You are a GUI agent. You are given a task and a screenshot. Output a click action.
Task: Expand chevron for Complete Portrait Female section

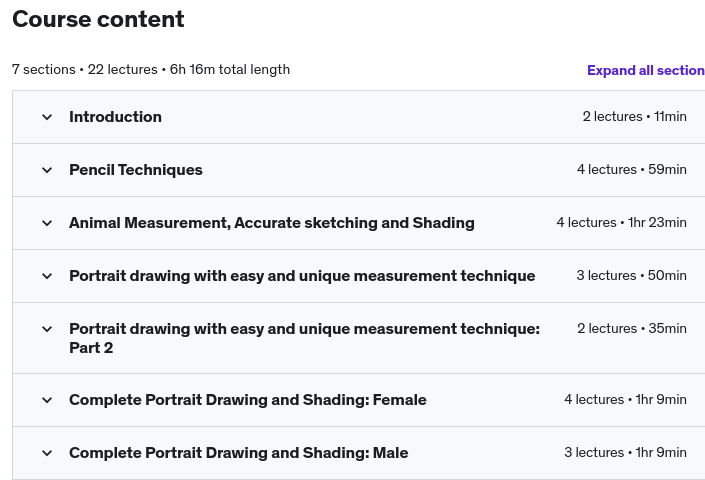click(47, 400)
